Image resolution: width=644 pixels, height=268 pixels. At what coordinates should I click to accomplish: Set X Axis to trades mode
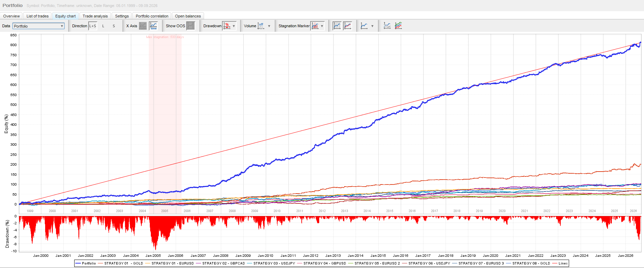click(x=143, y=26)
